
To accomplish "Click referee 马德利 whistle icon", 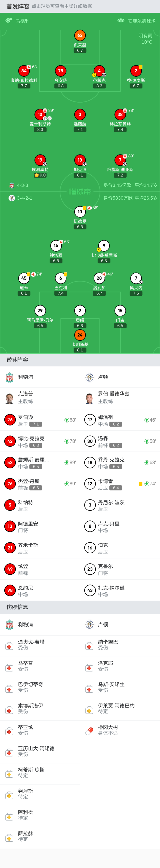I will (9, 21).
